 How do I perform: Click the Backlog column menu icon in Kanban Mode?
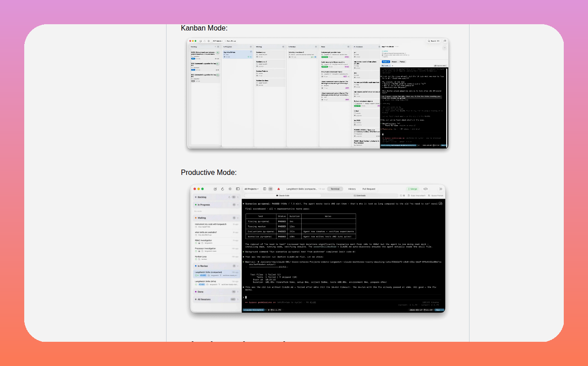tap(218, 46)
